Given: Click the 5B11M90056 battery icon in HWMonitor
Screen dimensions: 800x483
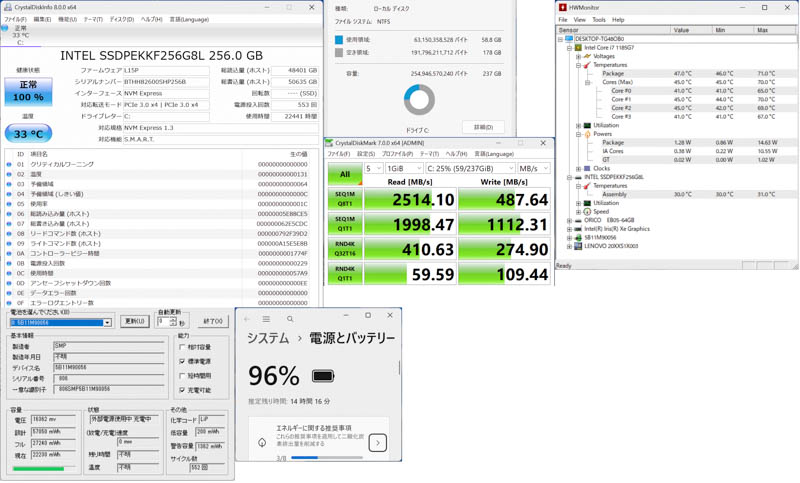Looking at the screenshot, I should point(578,238).
